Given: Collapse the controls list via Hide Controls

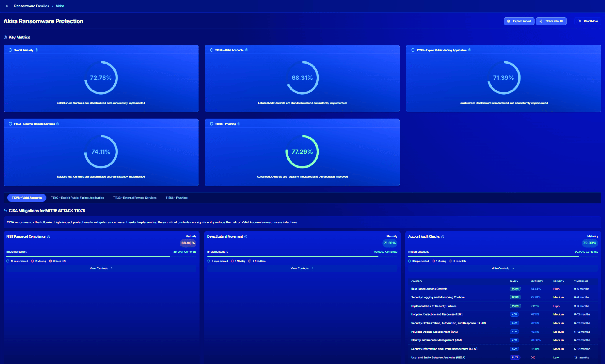Looking at the screenshot, I should click(x=502, y=268).
